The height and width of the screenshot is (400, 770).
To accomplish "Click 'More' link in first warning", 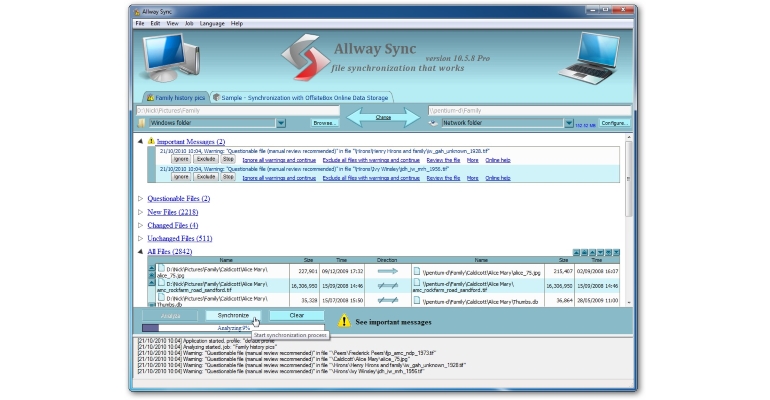I will pyautogui.click(x=472, y=160).
